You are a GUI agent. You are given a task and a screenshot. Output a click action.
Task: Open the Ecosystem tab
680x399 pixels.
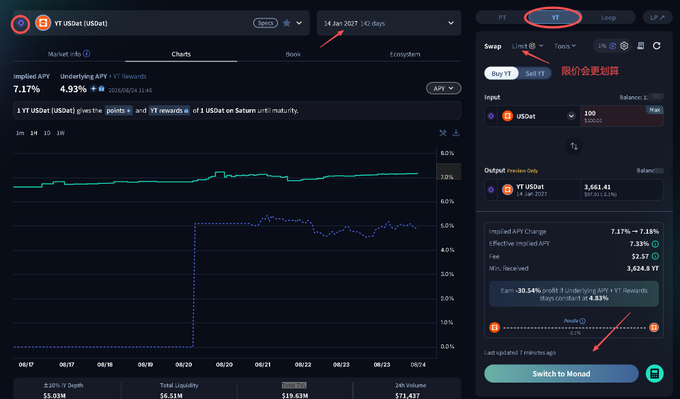405,54
